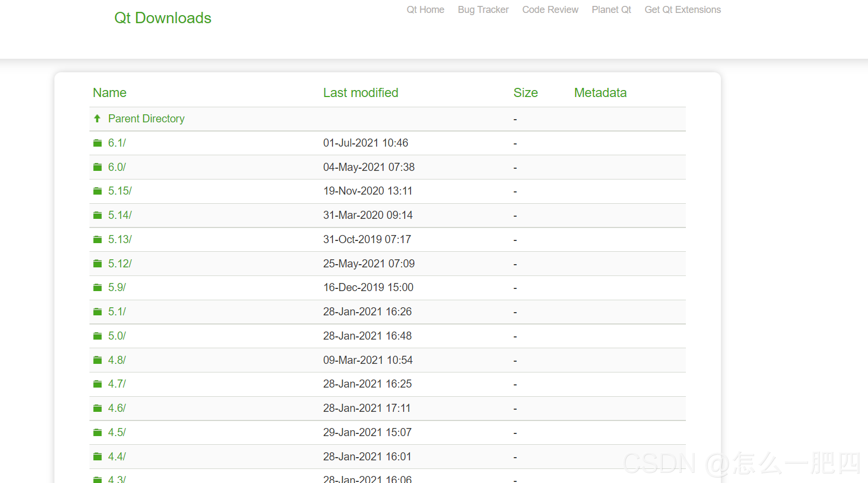Sort by the Size column header

[525, 93]
